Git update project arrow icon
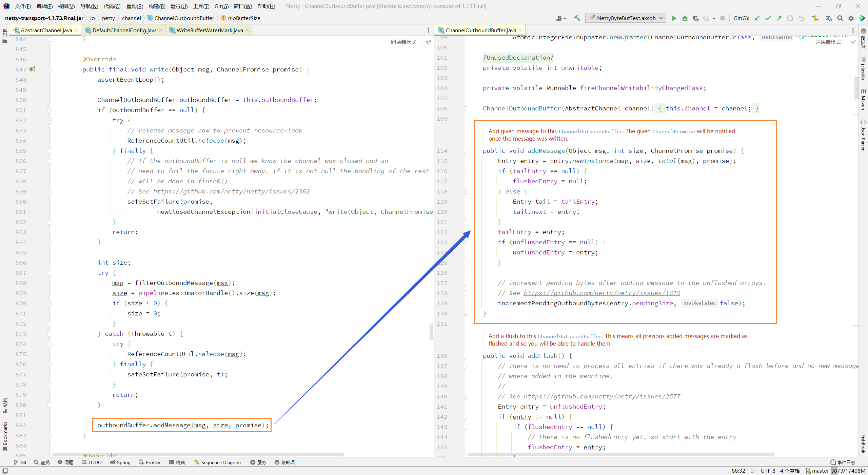 [x=757, y=18]
